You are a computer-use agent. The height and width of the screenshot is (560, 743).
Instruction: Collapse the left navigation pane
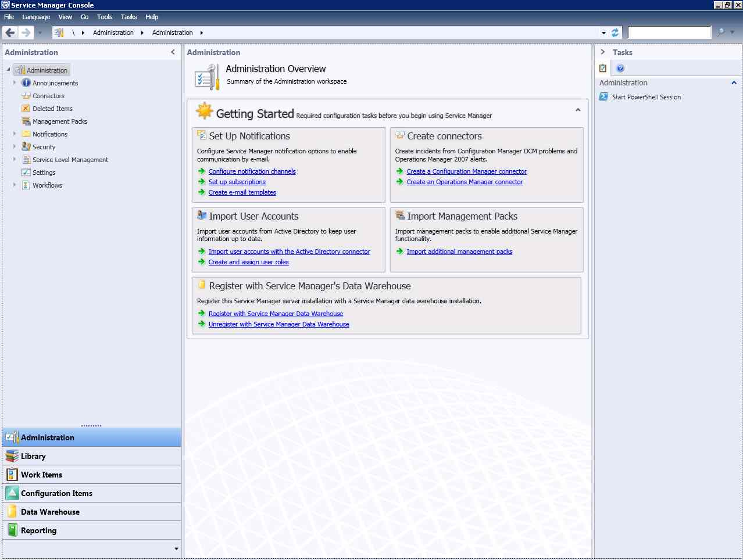[x=173, y=52]
